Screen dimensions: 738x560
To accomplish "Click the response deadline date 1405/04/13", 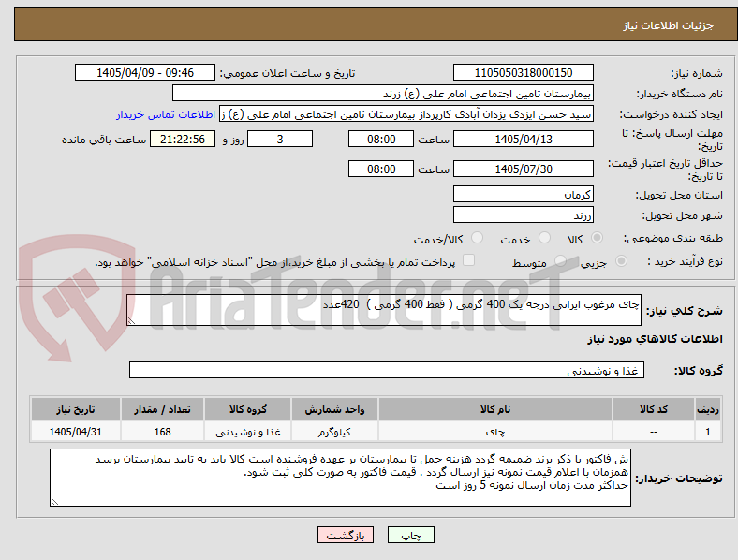I will (x=523, y=139).
